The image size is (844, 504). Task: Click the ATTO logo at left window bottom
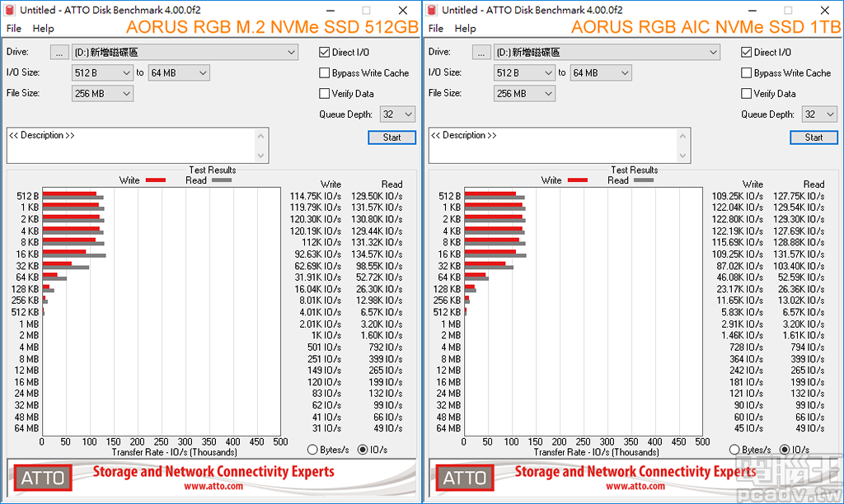[42, 478]
